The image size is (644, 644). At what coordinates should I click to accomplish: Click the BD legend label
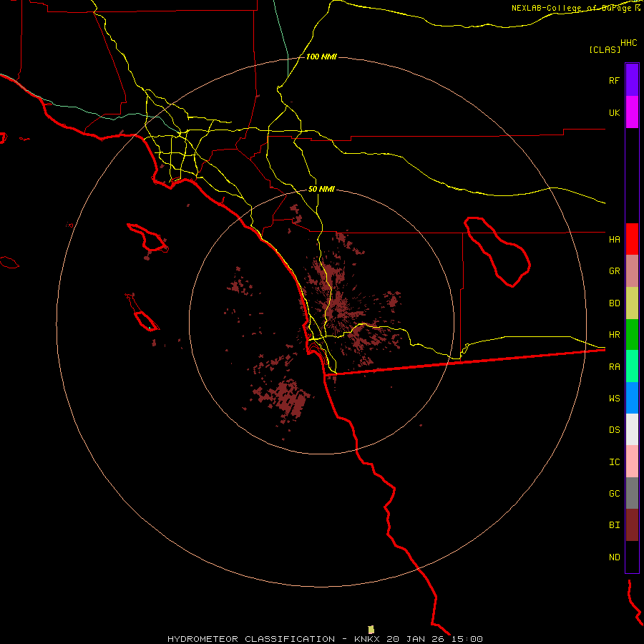(614, 303)
